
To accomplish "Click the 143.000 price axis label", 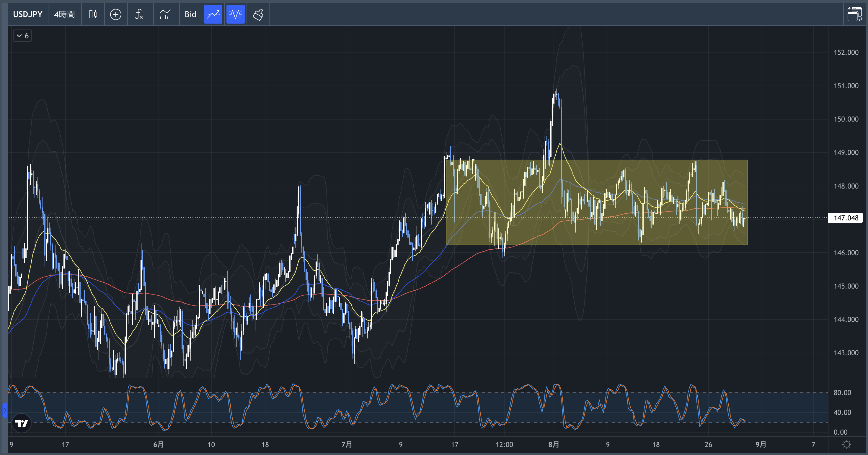I will (x=846, y=353).
